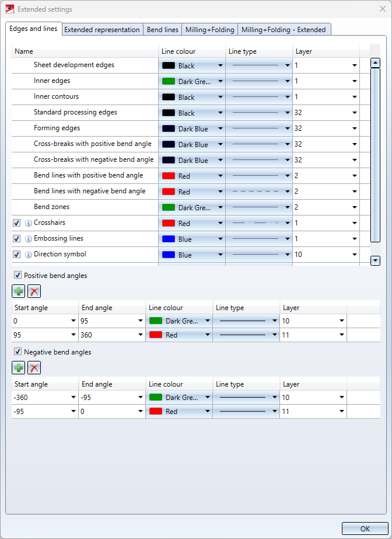Click the scroll down arrow of the edges list
The image size is (392, 539).
[x=375, y=260]
